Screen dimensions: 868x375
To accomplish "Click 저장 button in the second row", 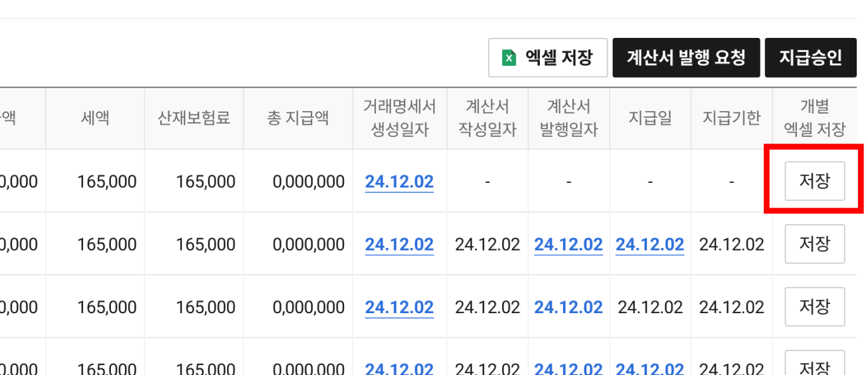I will (815, 244).
